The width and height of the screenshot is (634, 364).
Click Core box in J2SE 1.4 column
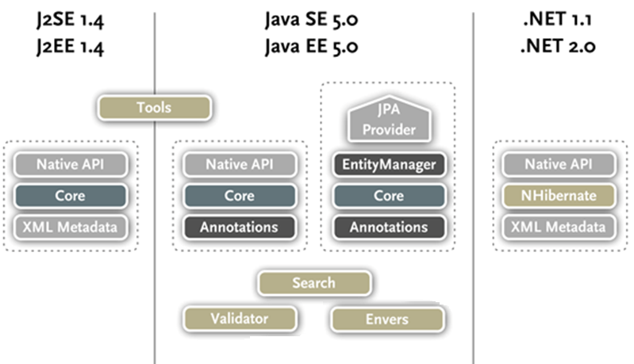pyautogui.click(x=71, y=196)
